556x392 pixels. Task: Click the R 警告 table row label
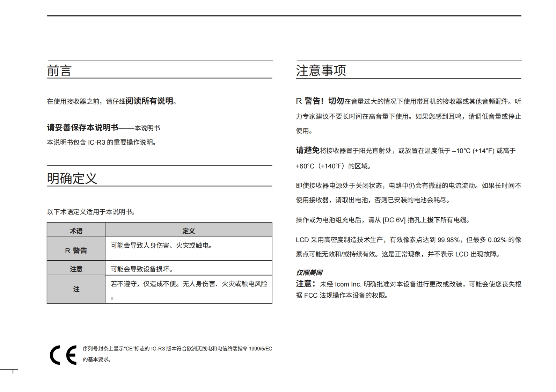[76, 251]
